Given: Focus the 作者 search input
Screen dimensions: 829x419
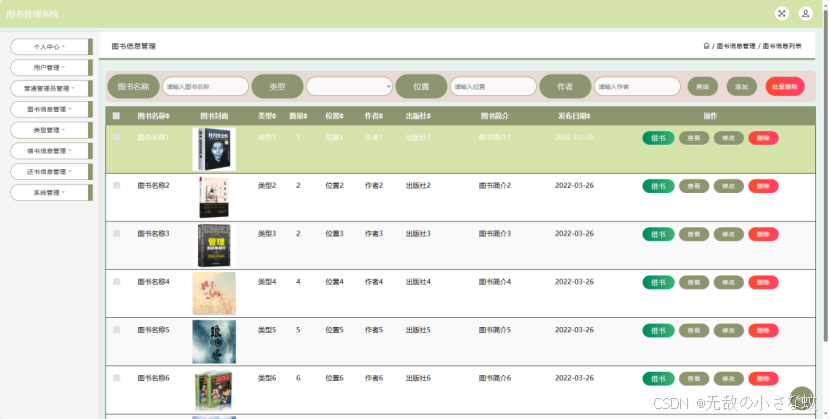Looking at the screenshot, I should pos(637,86).
